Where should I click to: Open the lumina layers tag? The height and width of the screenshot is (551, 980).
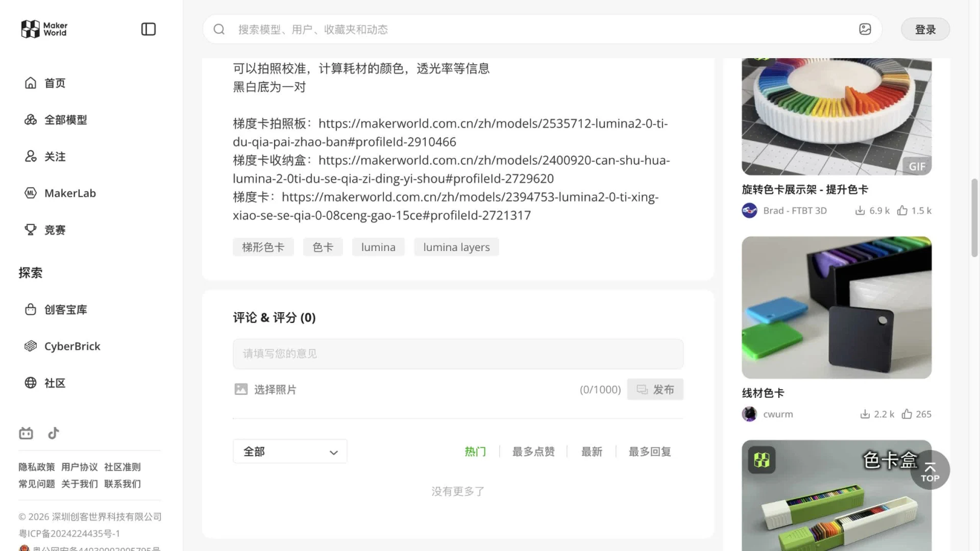pos(456,247)
